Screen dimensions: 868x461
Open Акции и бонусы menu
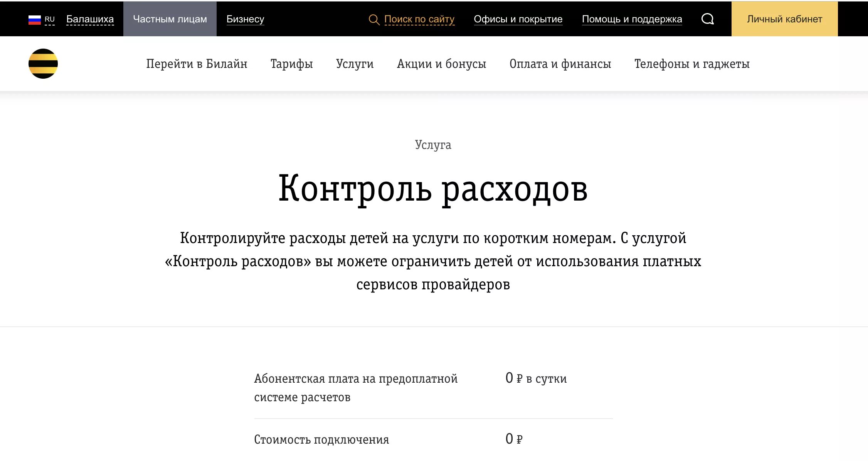tap(441, 64)
